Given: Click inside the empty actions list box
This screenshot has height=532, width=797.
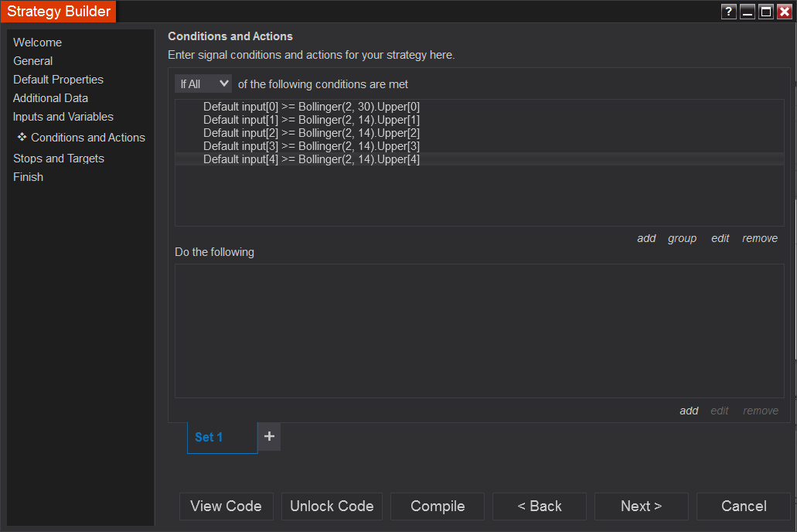Looking at the screenshot, I should pos(479,331).
